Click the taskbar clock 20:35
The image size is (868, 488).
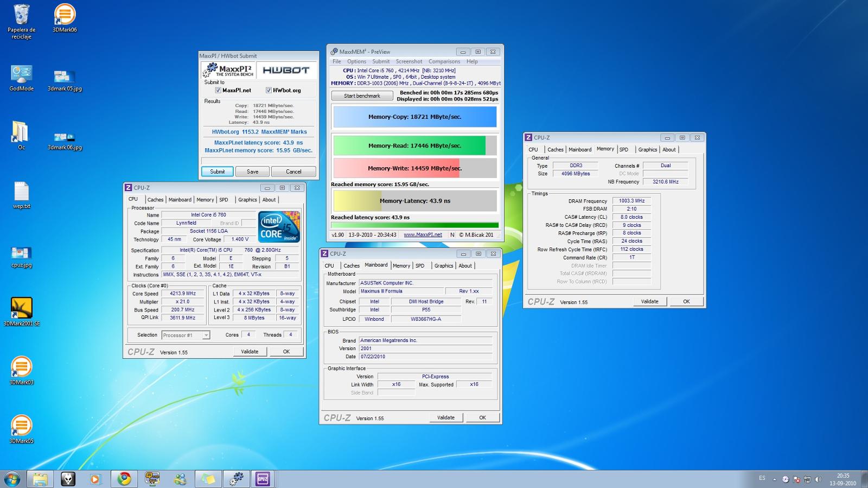(843, 479)
